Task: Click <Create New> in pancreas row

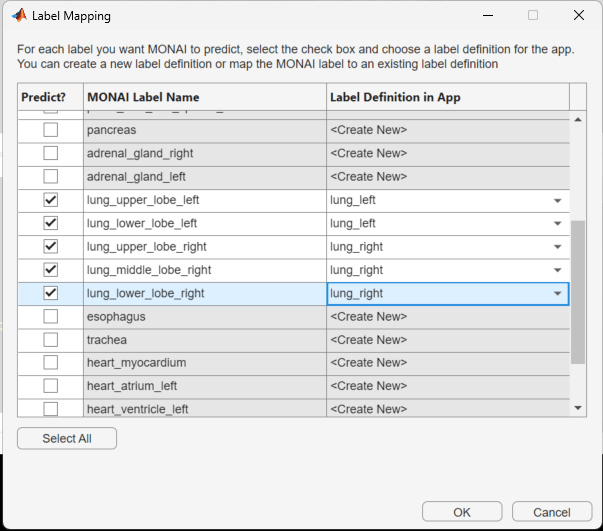Action: (x=448, y=130)
